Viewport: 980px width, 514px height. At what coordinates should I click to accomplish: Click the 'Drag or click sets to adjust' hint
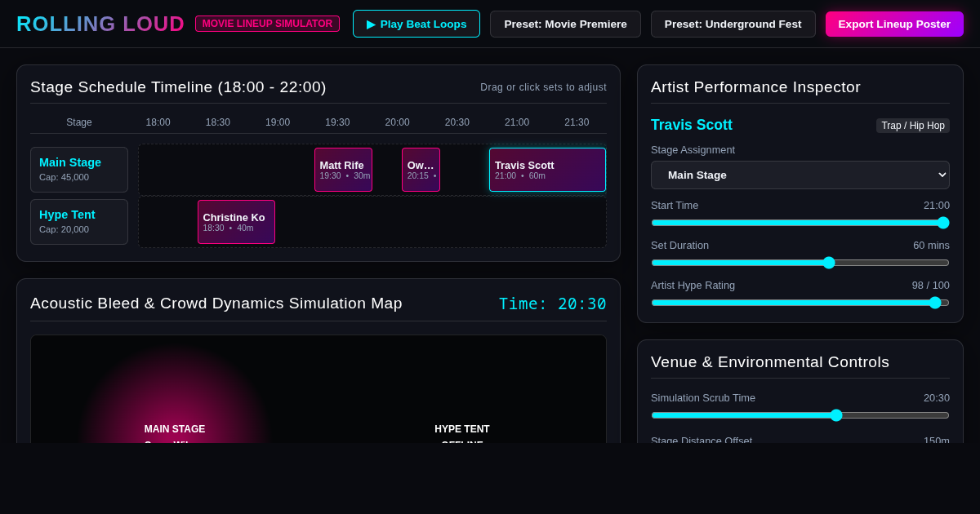pyautogui.click(x=543, y=87)
